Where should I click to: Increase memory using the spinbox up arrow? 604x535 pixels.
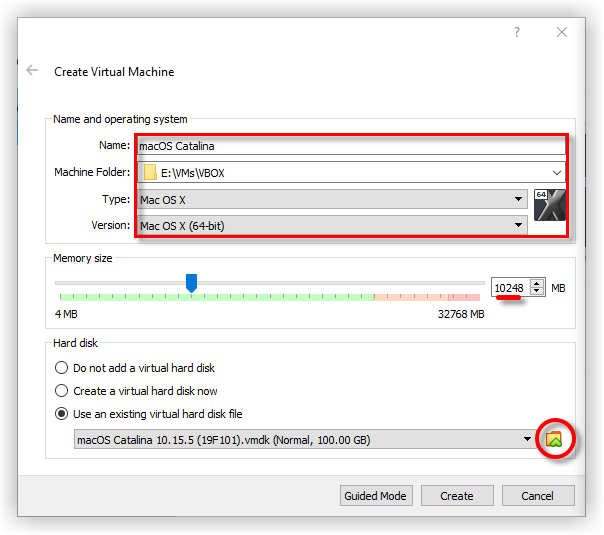point(538,284)
